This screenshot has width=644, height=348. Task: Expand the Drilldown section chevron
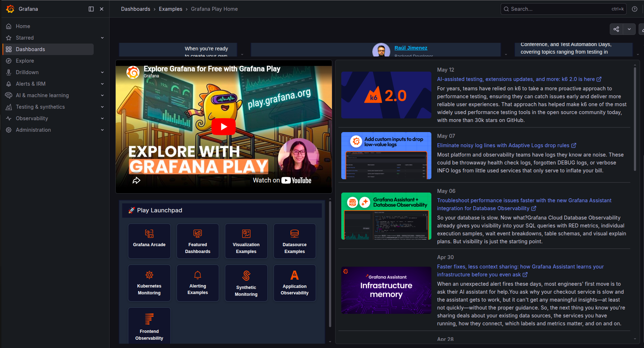pyautogui.click(x=102, y=72)
